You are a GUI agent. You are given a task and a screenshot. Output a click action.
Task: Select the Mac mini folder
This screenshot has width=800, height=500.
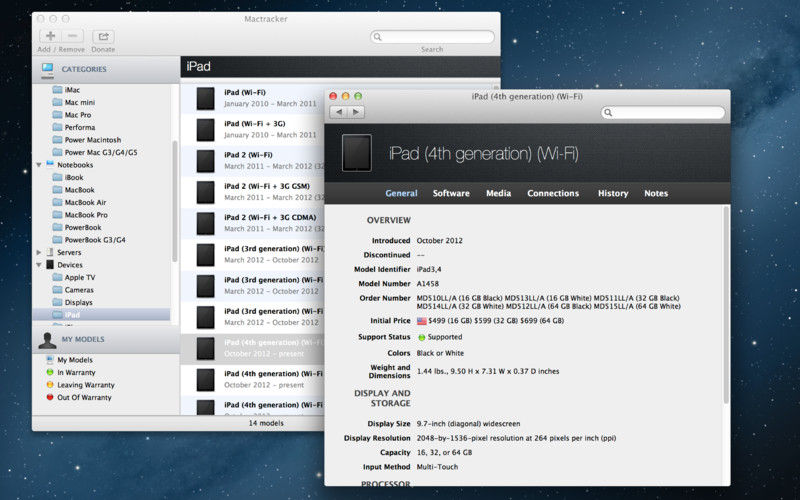74,102
